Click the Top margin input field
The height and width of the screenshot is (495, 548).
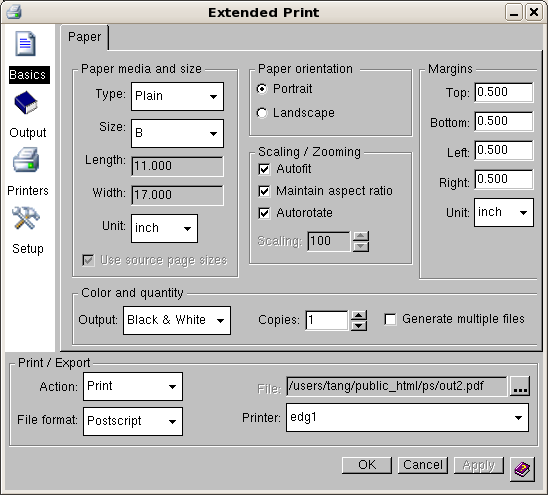tap(504, 92)
